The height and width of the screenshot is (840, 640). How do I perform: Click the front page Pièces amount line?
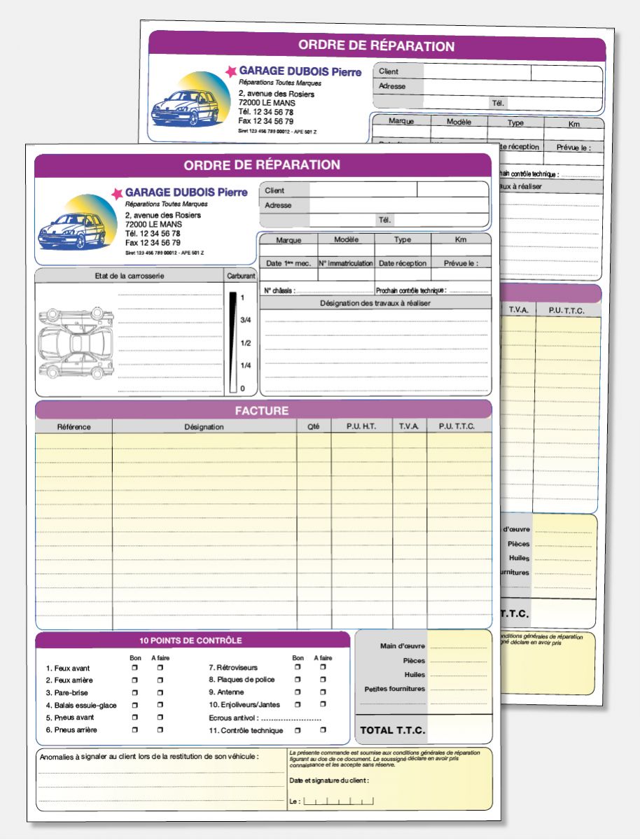(x=459, y=661)
